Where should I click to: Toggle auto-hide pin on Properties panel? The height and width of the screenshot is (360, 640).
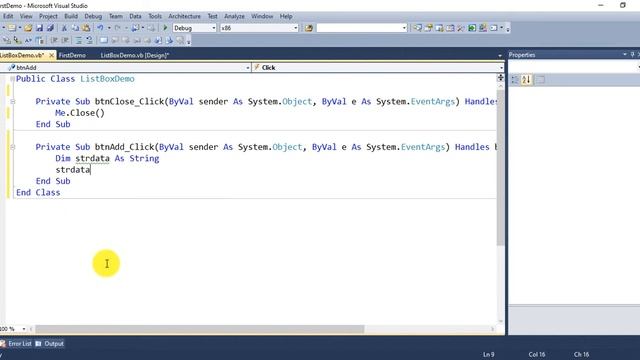tap(632, 55)
